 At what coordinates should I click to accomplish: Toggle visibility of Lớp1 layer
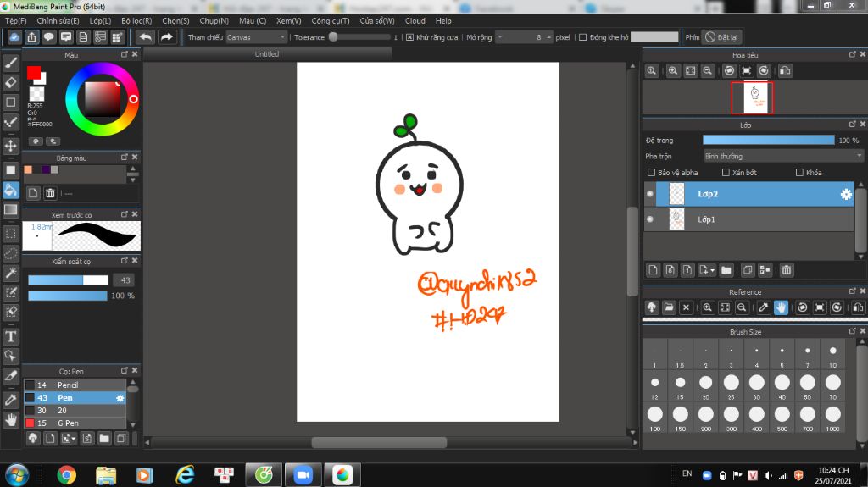(650, 219)
